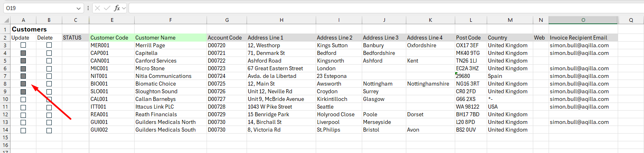Click the Insert Function fx icon
Image resolution: width=644 pixels, height=153 pixels.
pos(117,8)
